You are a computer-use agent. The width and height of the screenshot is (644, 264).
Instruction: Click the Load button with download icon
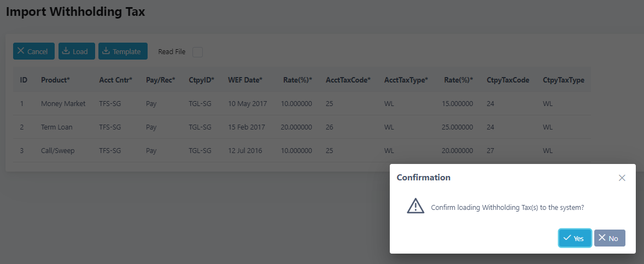(x=77, y=51)
